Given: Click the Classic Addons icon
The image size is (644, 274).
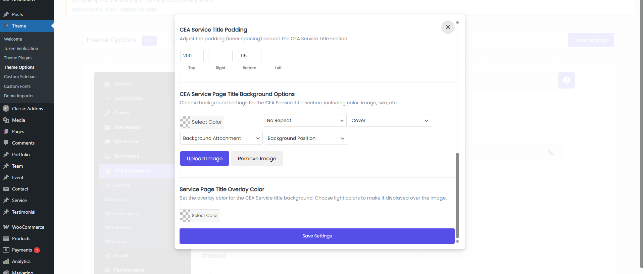Looking at the screenshot, I should click(x=6, y=109).
